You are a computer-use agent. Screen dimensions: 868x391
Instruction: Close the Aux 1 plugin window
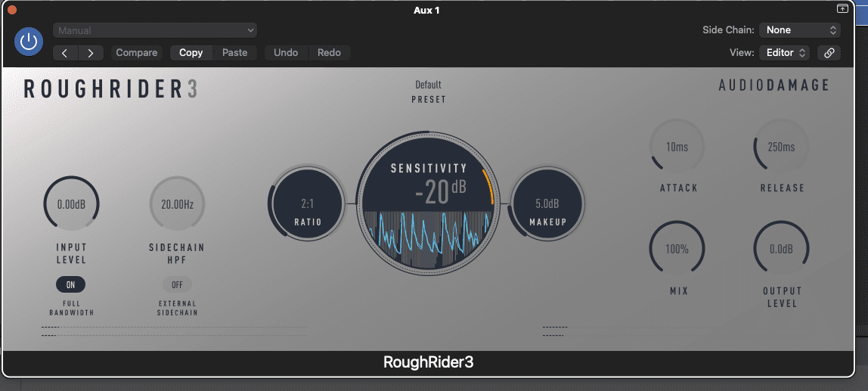pyautogui.click(x=11, y=9)
